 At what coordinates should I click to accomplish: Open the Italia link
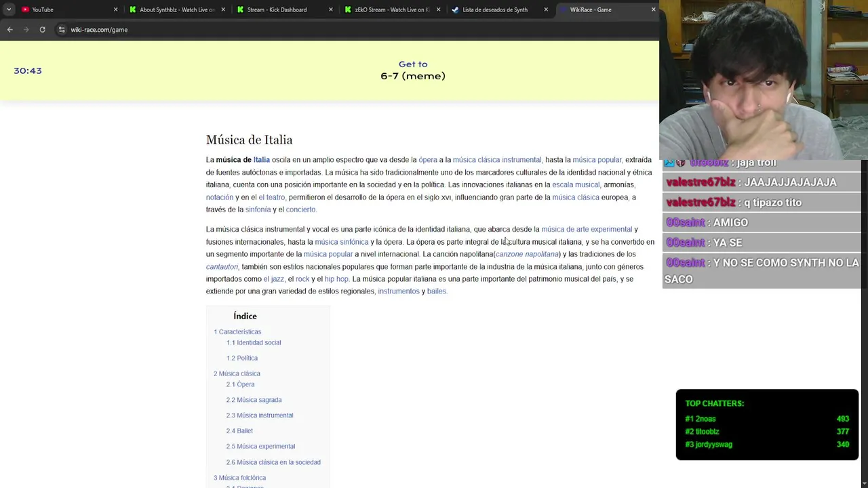click(x=262, y=160)
